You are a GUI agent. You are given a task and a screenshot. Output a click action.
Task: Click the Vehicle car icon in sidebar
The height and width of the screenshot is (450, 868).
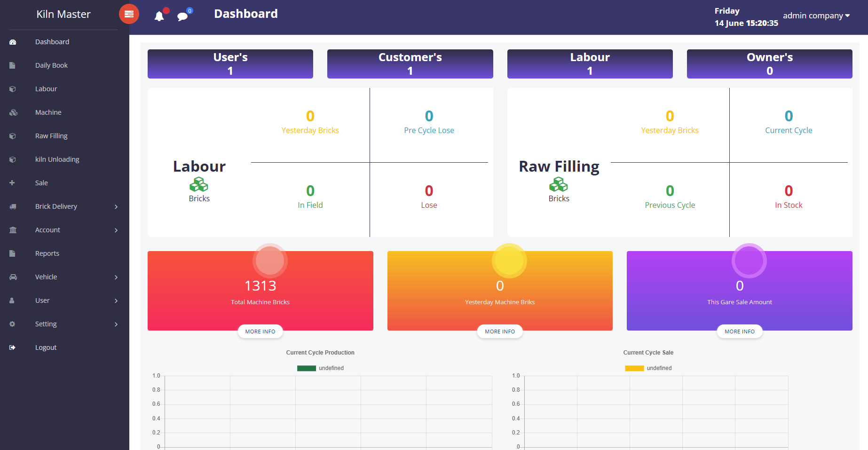[x=13, y=277]
